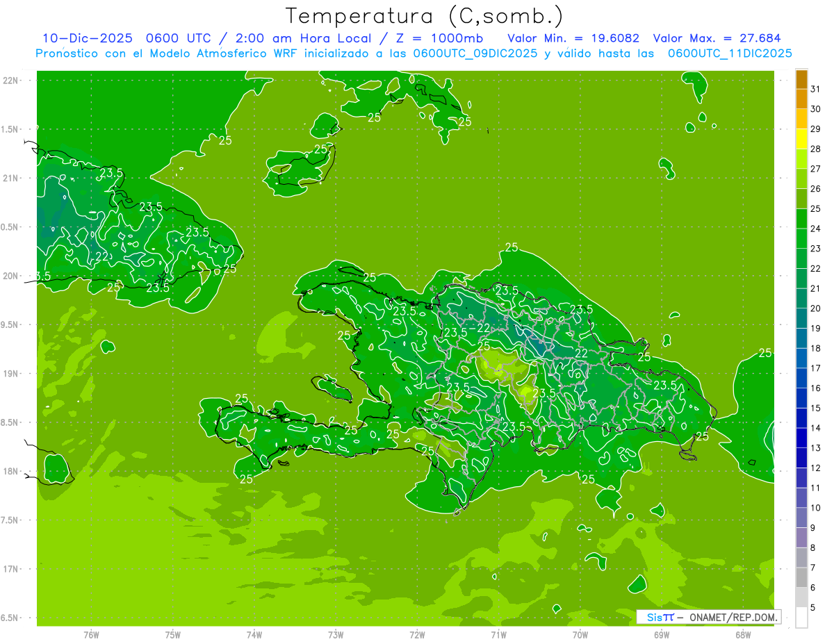834x644 pixels.
Task: Click the "17N" latitude axis label
Action: pos(10,569)
